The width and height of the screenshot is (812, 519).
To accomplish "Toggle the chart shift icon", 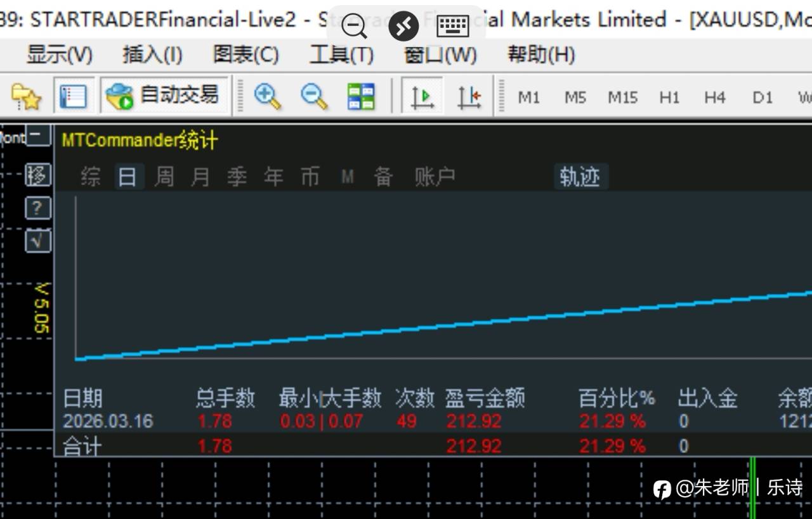I will click(x=469, y=96).
